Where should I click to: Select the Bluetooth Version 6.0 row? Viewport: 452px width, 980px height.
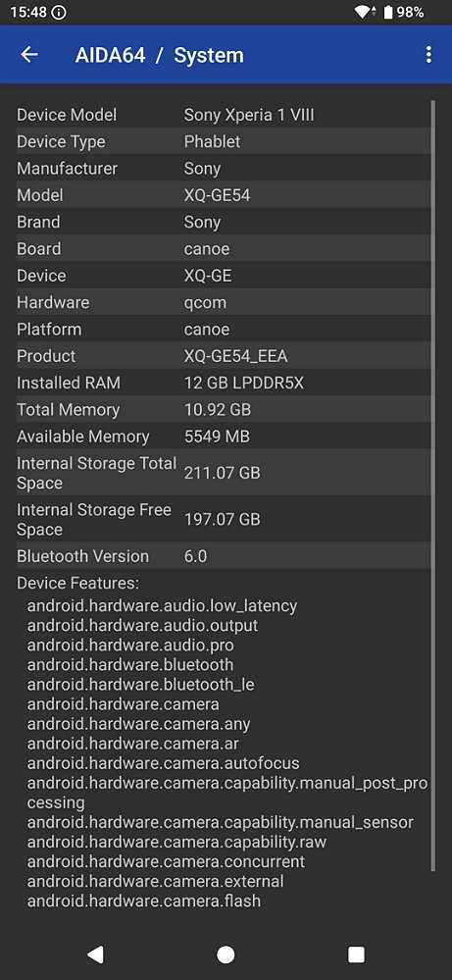pos(224,556)
